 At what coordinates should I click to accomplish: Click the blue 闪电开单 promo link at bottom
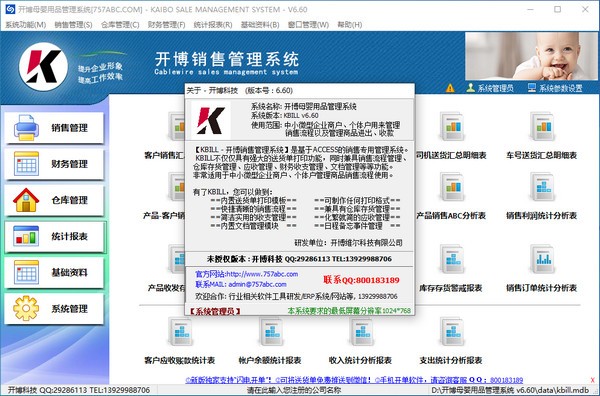(x=354, y=380)
